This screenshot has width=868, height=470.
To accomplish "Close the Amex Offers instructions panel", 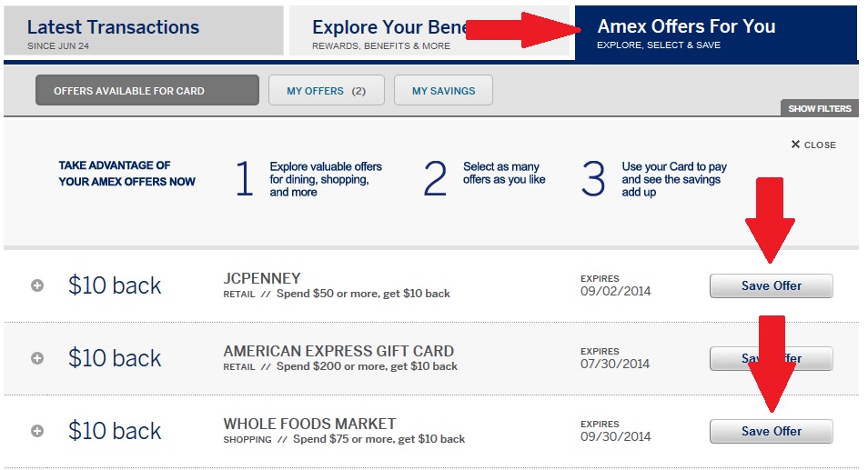I will point(813,145).
